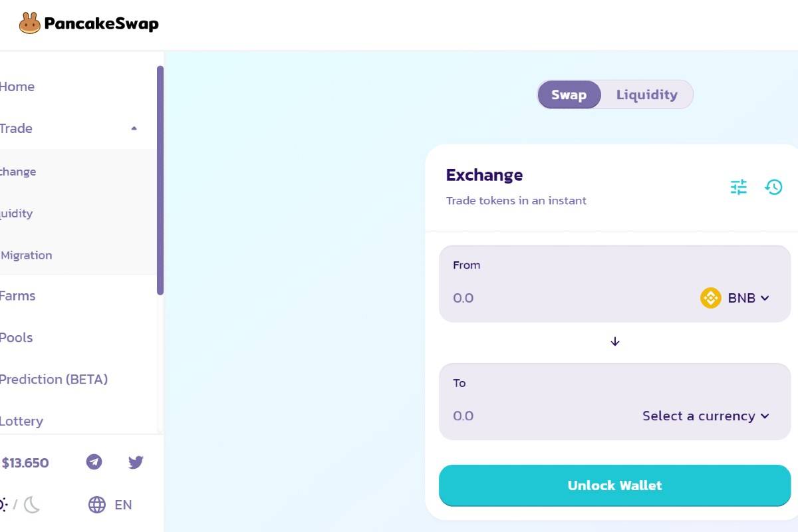Switch to light mode sun icon
The height and width of the screenshot is (532, 798).
(3, 505)
